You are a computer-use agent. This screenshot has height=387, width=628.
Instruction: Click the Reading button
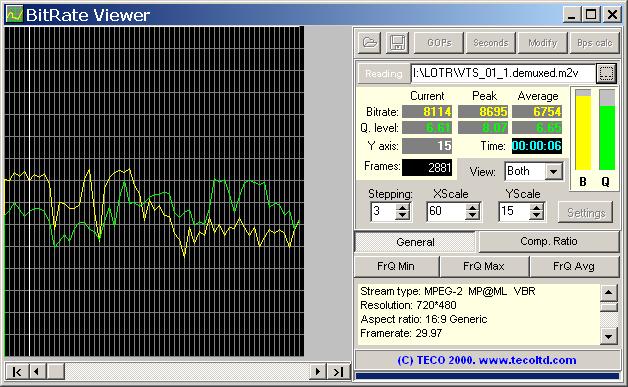point(383,74)
